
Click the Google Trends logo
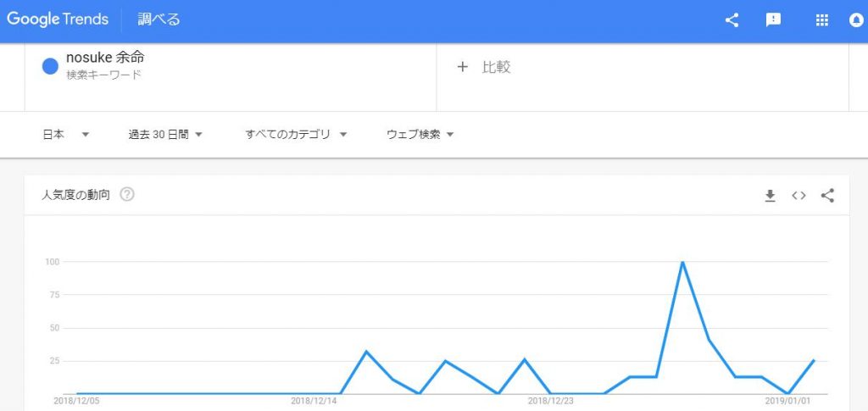58,19
